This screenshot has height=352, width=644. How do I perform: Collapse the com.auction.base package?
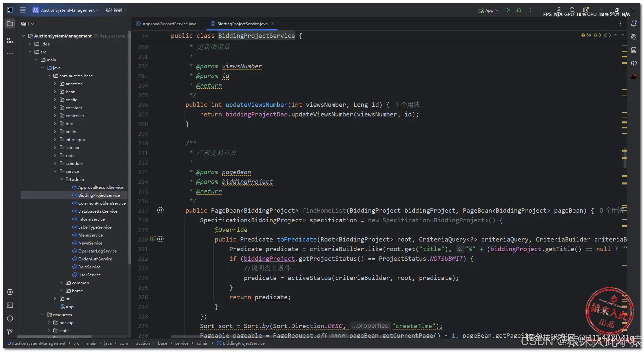click(49, 76)
